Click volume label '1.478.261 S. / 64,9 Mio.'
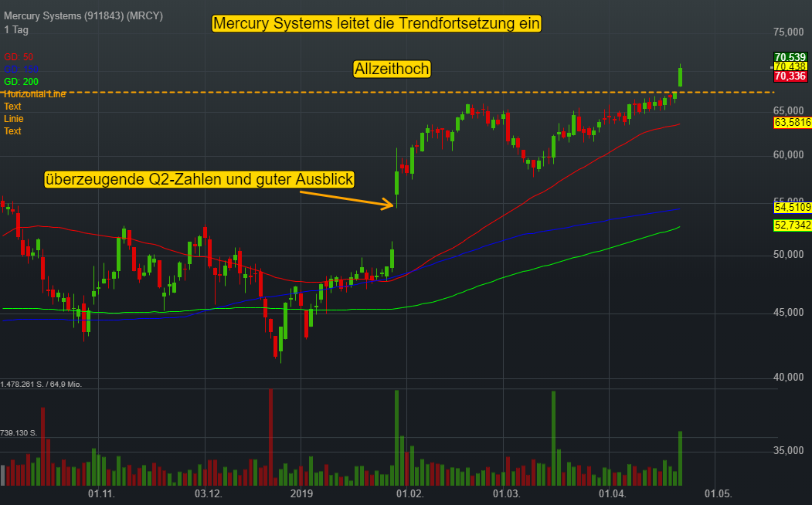812x505 pixels. (42, 384)
